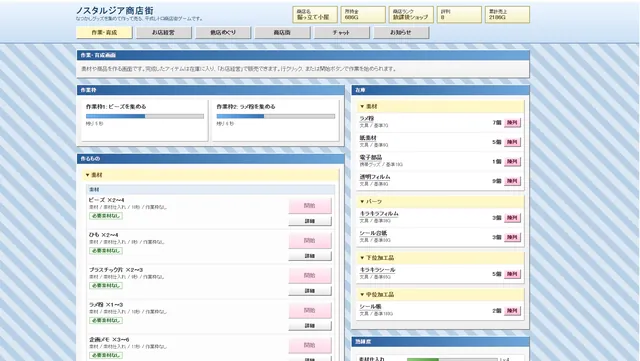Click the pink button in the ラメ粉 inventory row

(x=512, y=123)
